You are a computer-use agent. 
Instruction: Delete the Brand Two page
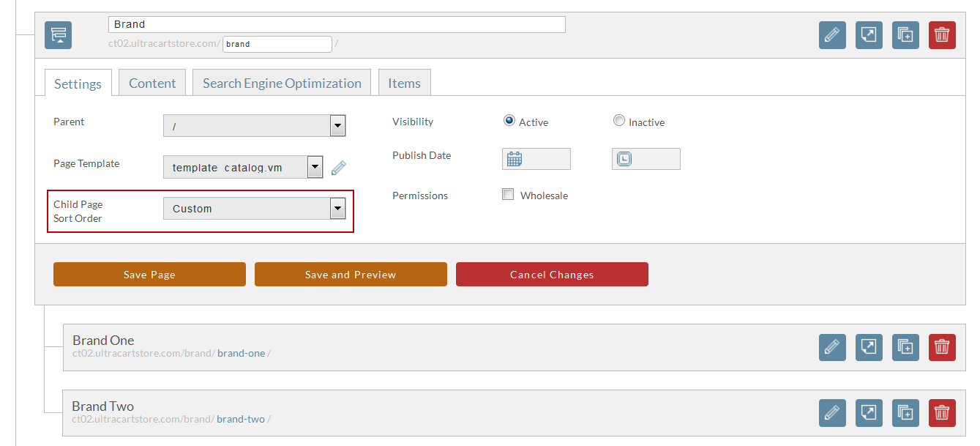click(x=942, y=413)
